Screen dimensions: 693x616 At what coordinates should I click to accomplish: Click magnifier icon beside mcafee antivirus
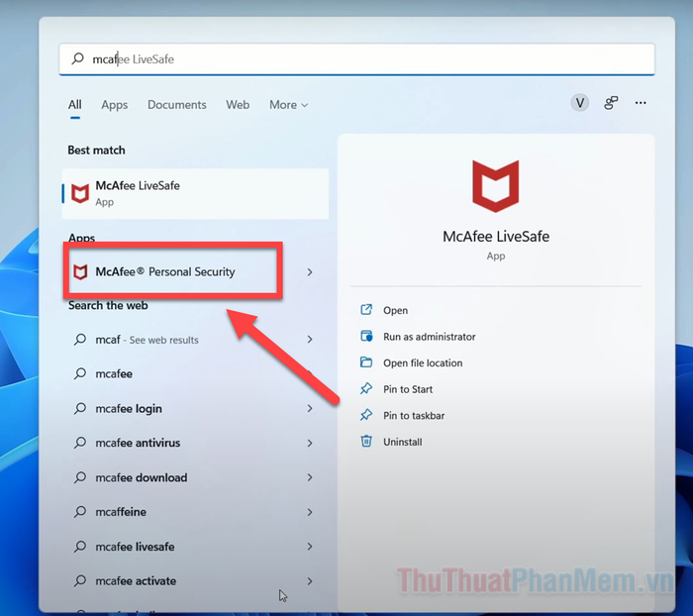[80, 443]
